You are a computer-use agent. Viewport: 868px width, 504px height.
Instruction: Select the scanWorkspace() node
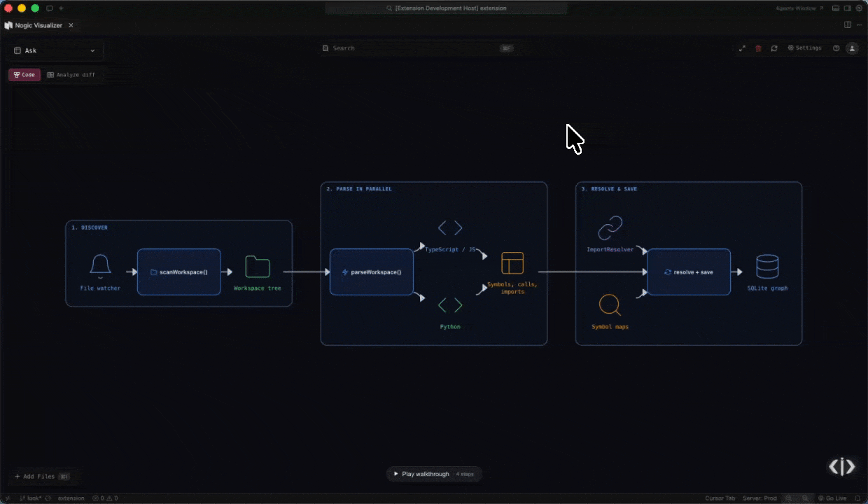179,272
